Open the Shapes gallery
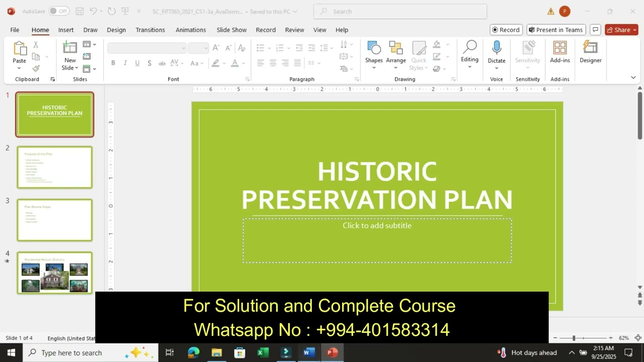 tap(374, 55)
